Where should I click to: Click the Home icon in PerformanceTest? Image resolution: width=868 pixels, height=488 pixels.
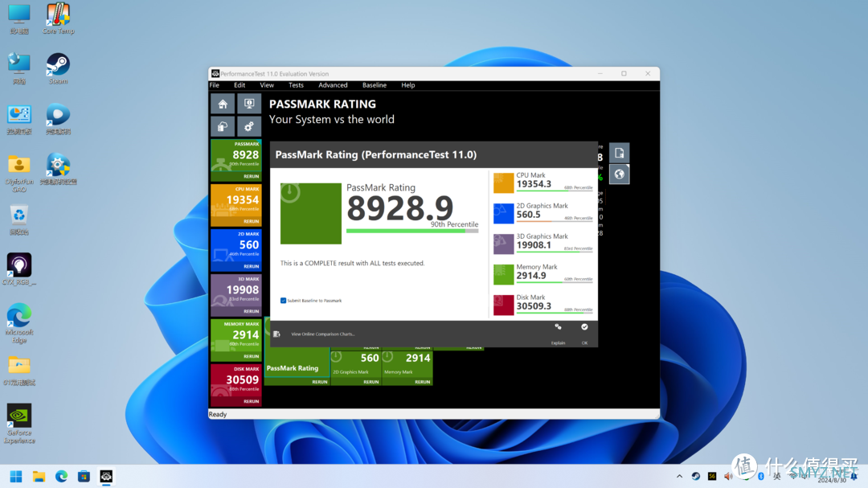click(223, 105)
